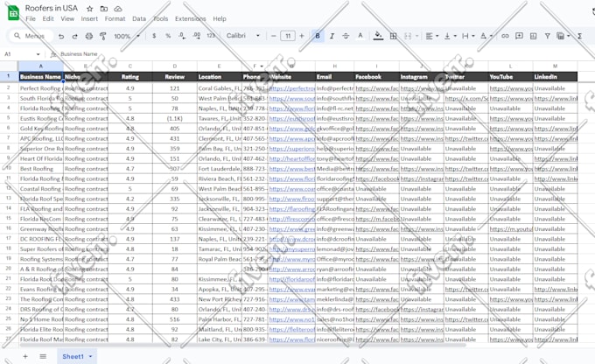Click the Google Sheets home icon
The image size is (595, 364).
[13, 13]
